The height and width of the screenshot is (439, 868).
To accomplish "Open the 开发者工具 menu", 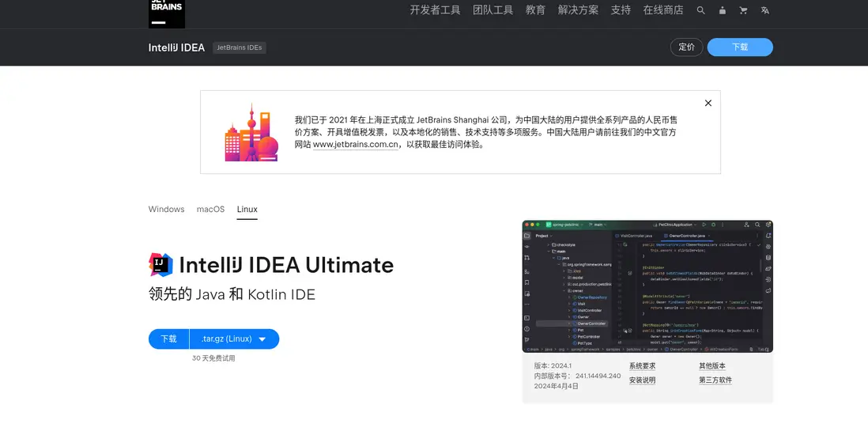I will click(x=435, y=10).
